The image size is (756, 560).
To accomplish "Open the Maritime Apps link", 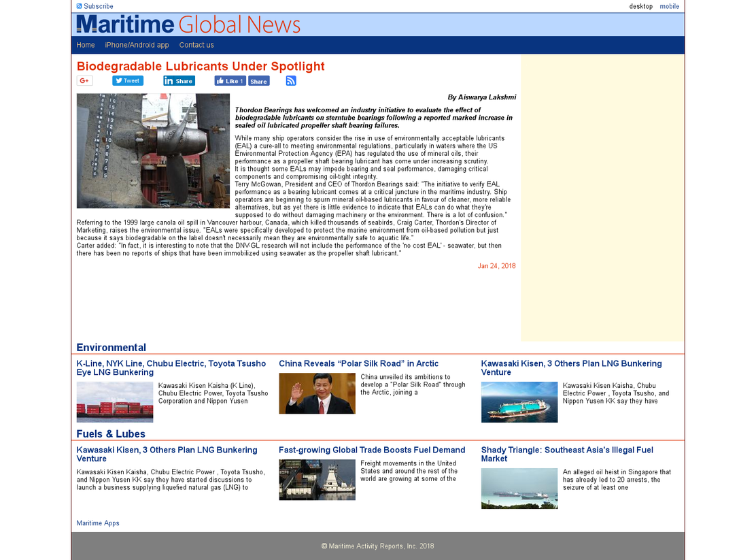I will click(x=98, y=523).
